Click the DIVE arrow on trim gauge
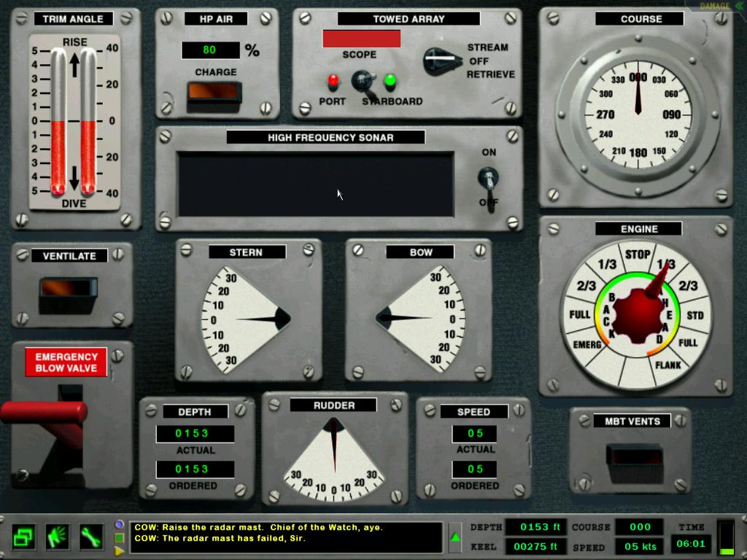The width and height of the screenshot is (747, 560). (74, 178)
